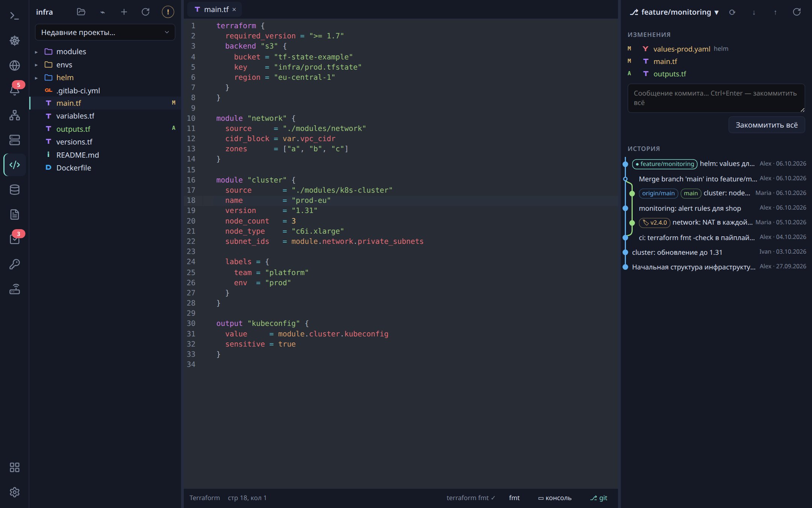Open variables.tf in the file tree
The width and height of the screenshot is (812, 508).
(105, 116)
